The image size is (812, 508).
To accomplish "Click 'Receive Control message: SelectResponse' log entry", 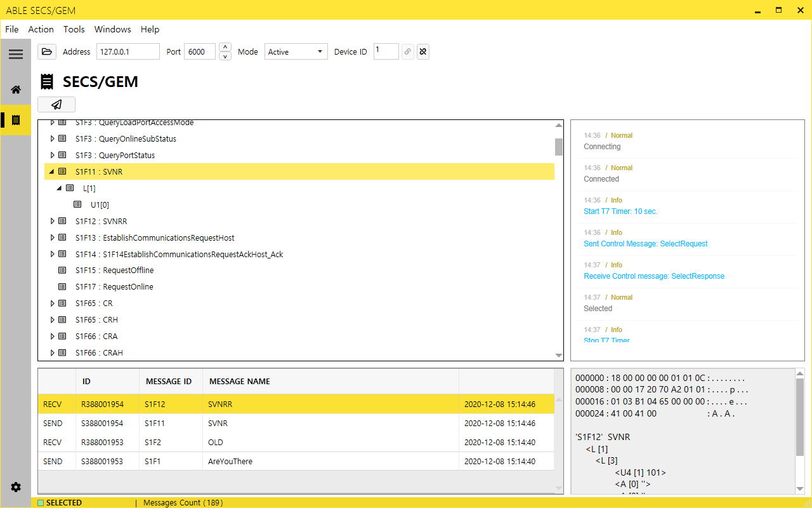I will (654, 276).
